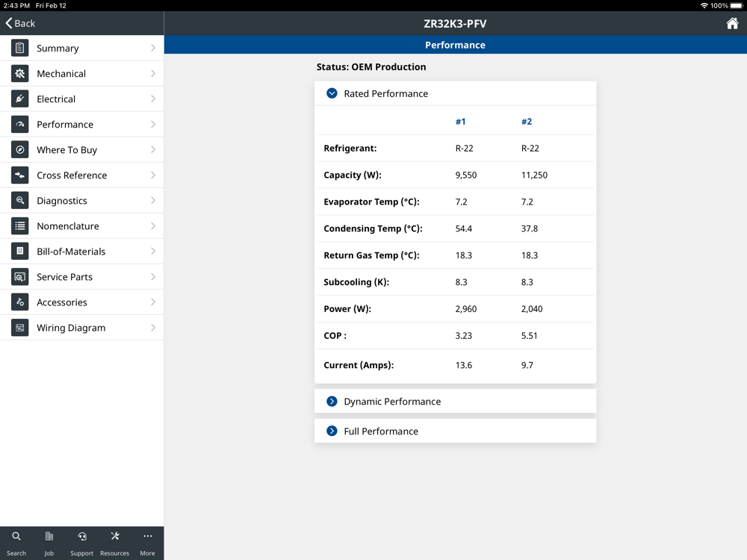Viewport: 747px width, 560px height.
Task: Tap the Status: OEM Production text
Action: click(371, 67)
